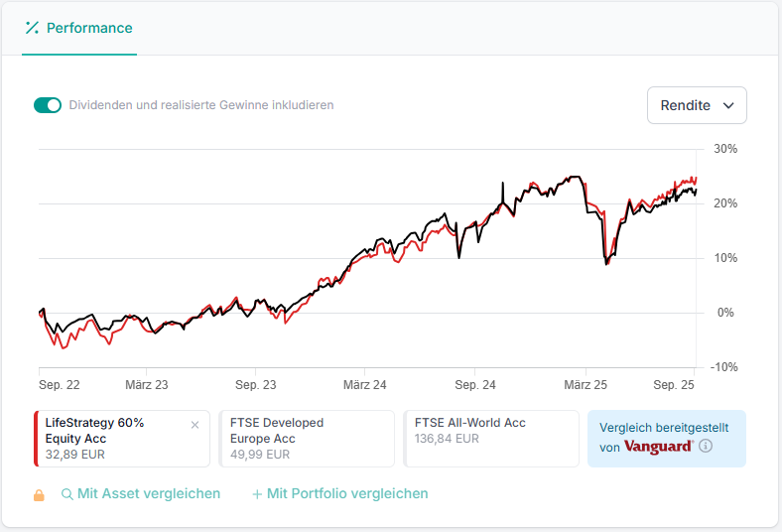Remove LifeStrategy 60% Equity Acc with X
782x532 pixels.
tap(195, 425)
